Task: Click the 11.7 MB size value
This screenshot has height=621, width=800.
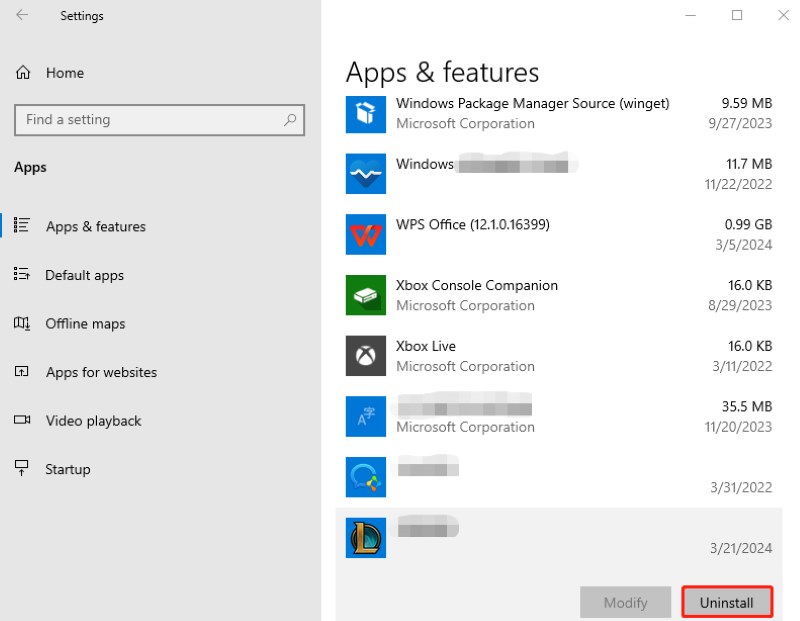Action: 748,164
